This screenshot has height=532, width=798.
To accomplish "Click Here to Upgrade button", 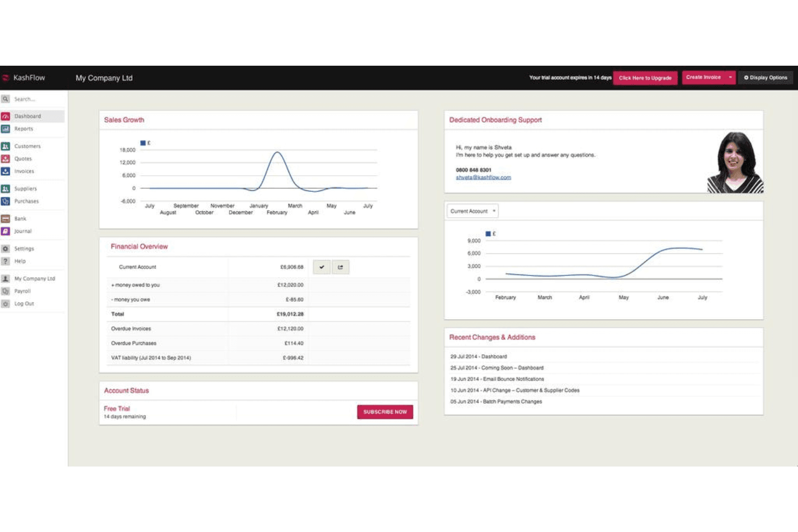I will [645, 78].
